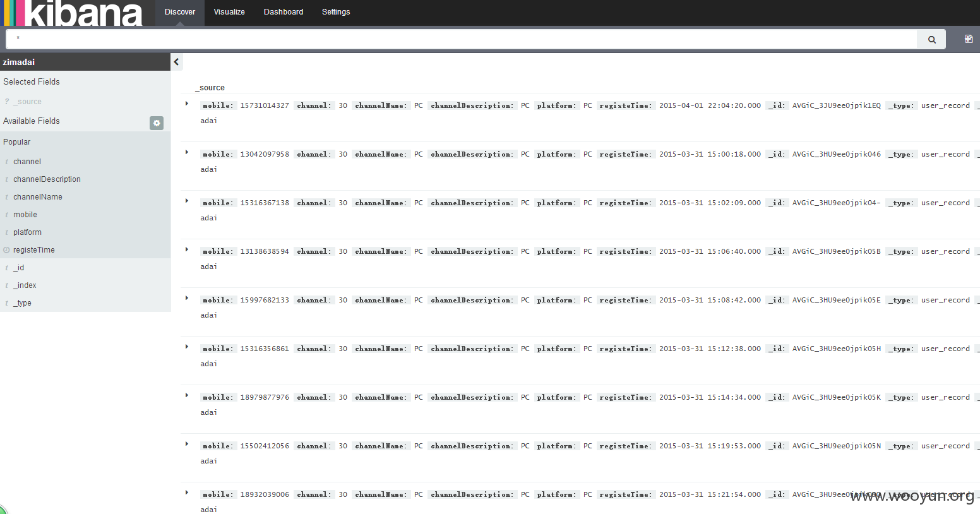
Task: Expand the row with mobile 15316356861
Action: (x=187, y=347)
